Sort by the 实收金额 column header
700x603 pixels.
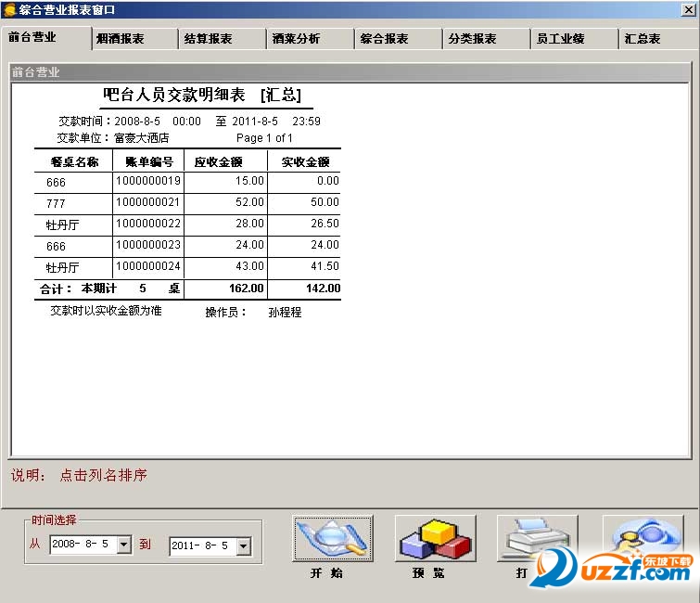pyautogui.click(x=305, y=161)
